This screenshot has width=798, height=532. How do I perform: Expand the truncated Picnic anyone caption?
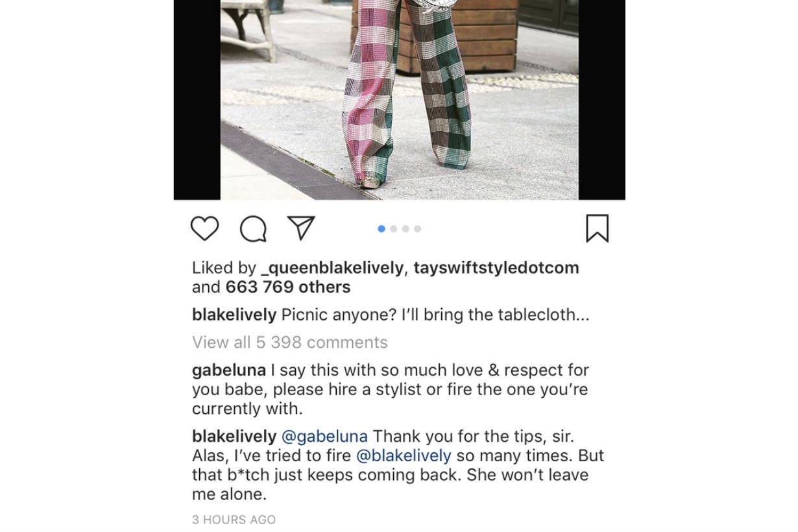[x=435, y=315]
